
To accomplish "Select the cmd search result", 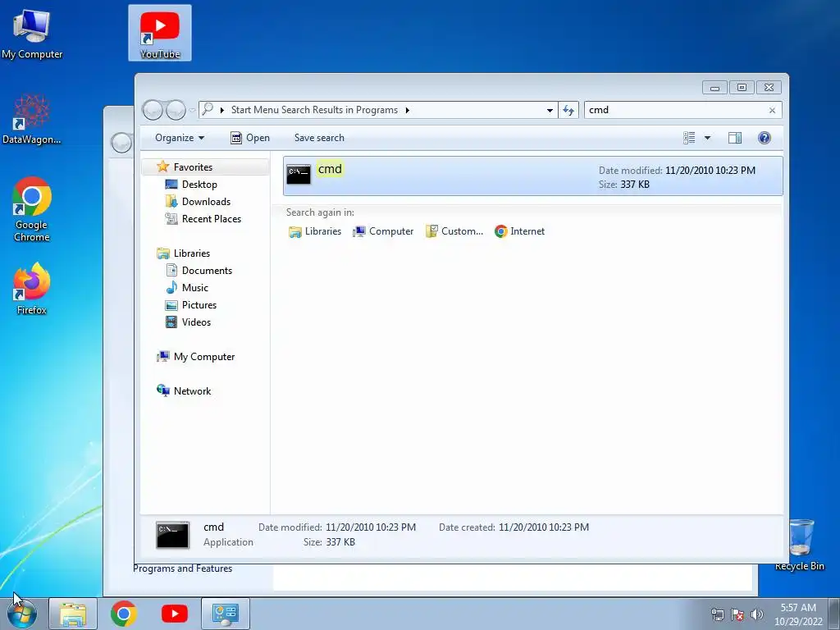I will 532,176.
